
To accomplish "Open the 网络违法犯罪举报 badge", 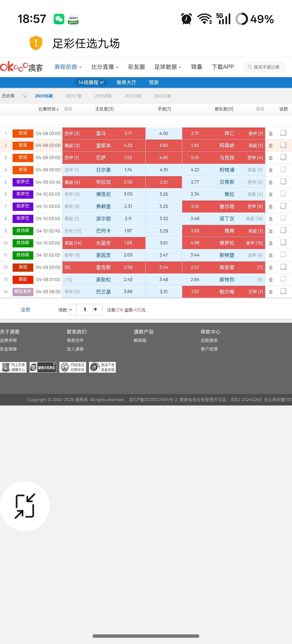I will [73, 367].
